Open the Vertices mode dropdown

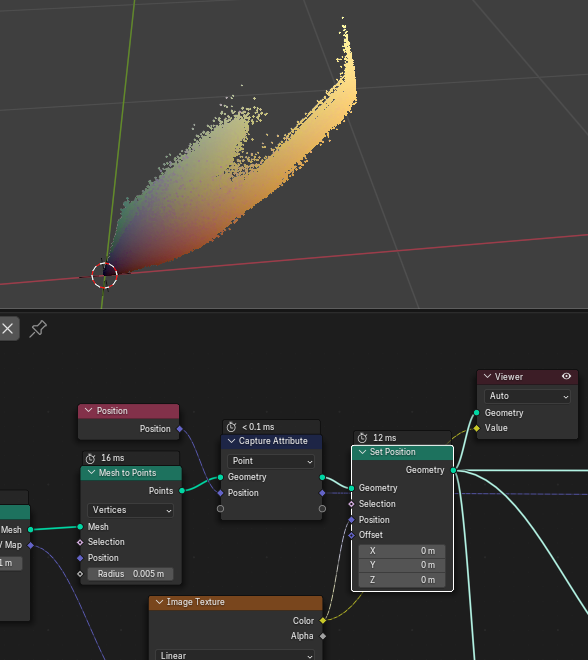pyautogui.click(x=130, y=510)
